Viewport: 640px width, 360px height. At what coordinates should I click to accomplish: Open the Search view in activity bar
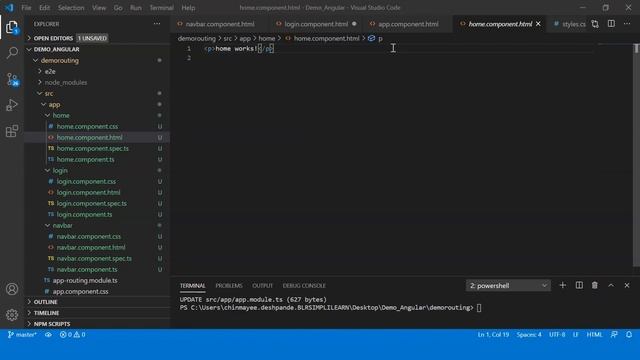click(x=12, y=53)
